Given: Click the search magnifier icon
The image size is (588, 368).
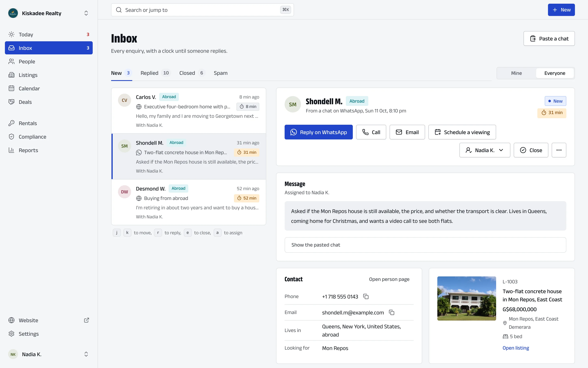Looking at the screenshot, I should pyautogui.click(x=119, y=10).
